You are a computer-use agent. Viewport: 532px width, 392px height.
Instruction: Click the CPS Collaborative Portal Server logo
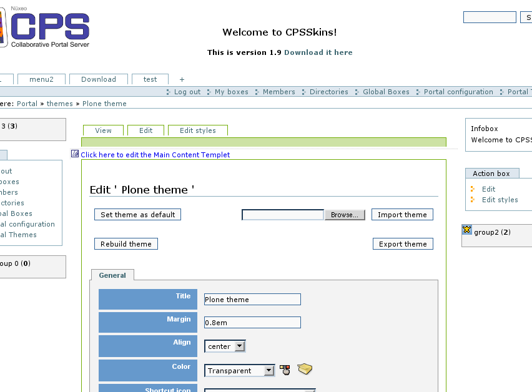(x=45, y=27)
